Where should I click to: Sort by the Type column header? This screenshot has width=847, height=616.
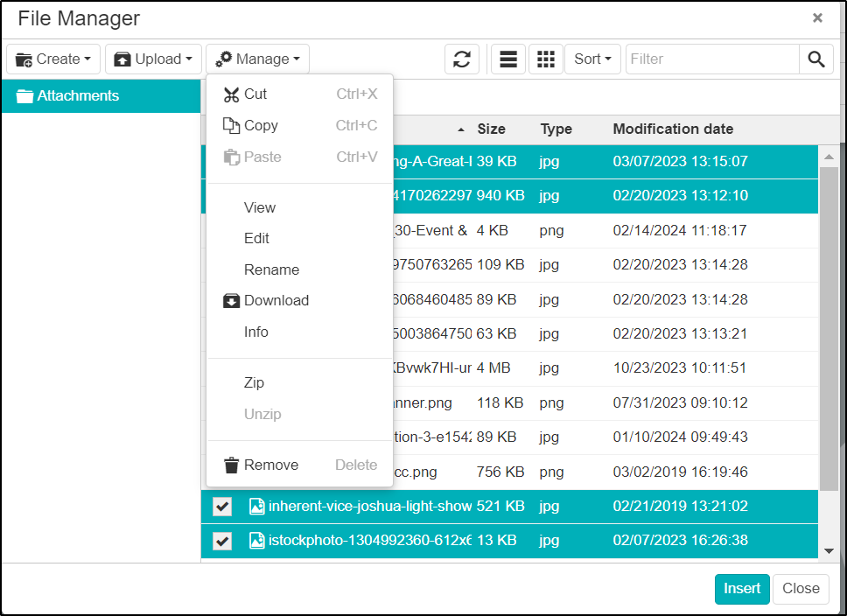click(556, 129)
